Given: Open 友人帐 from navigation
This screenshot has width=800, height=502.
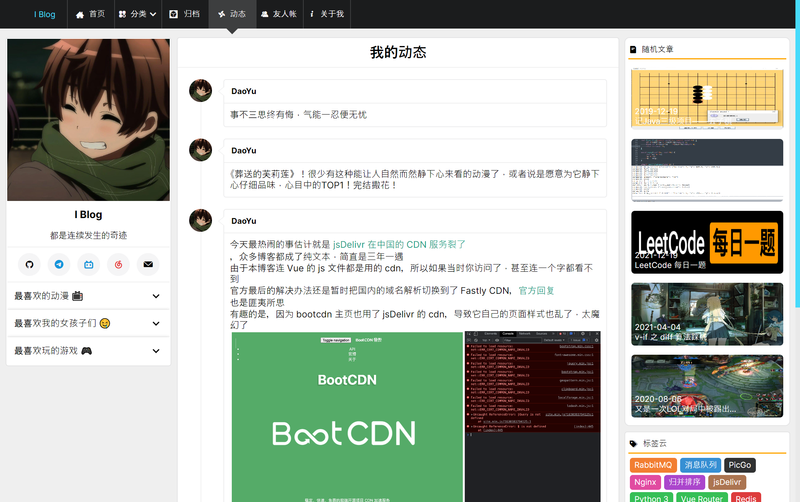Looking at the screenshot, I should click(x=279, y=14).
